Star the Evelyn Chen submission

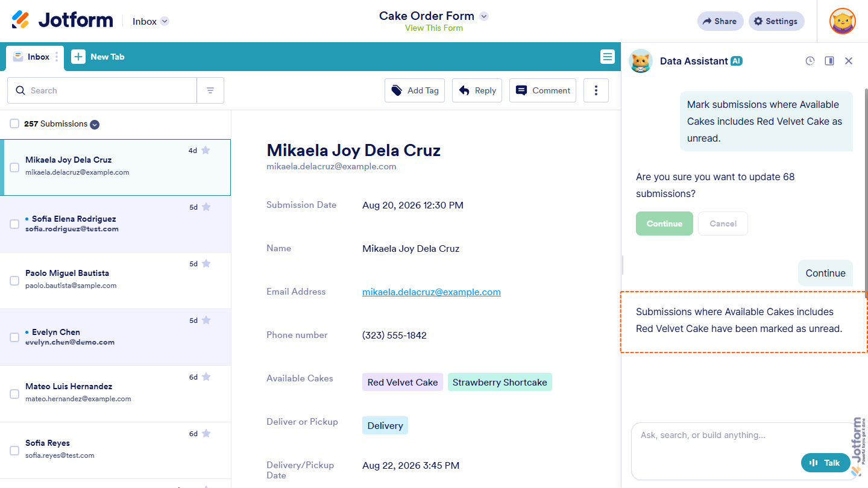tap(206, 320)
